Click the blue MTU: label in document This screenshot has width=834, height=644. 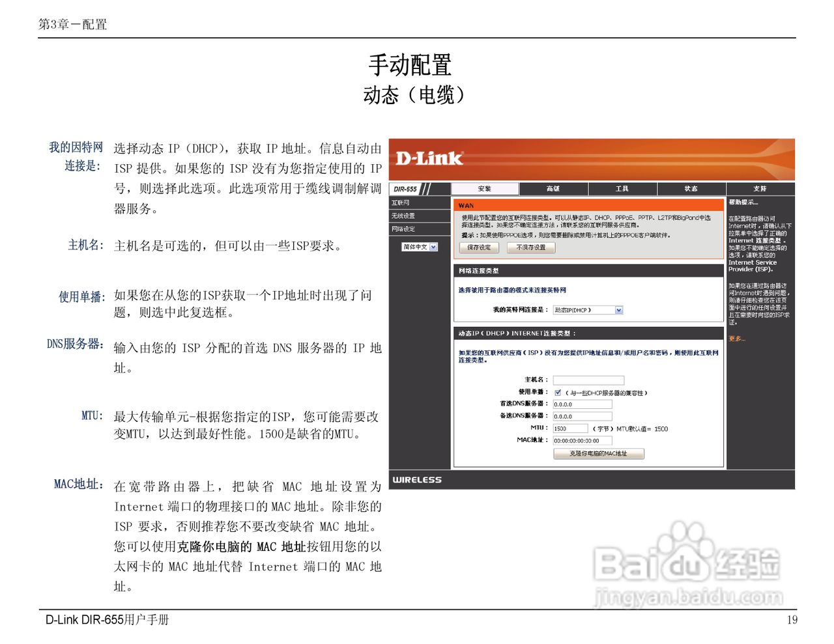[93, 415]
